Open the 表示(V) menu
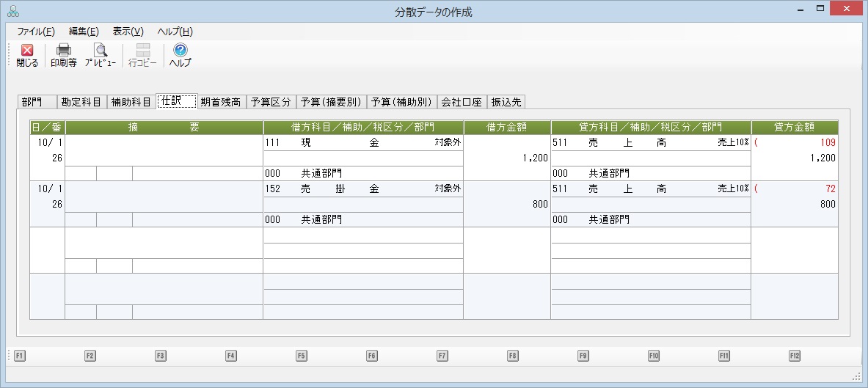This screenshot has width=868, height=388. (128, 32)
